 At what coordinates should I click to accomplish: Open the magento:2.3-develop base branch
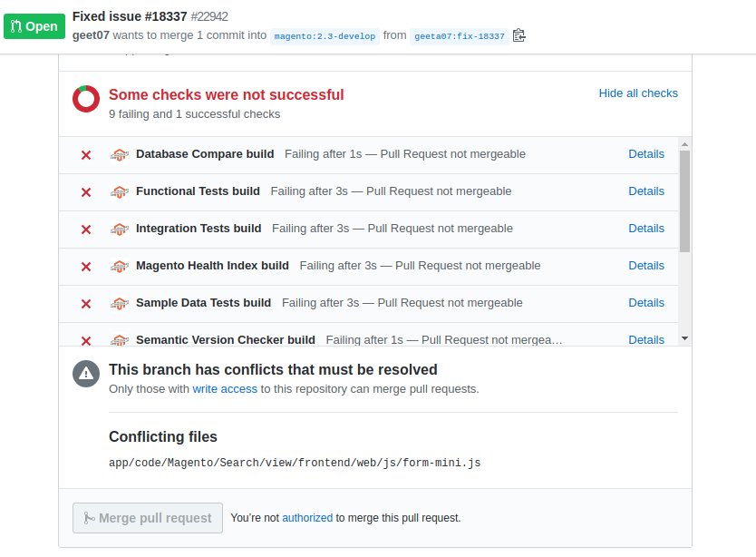click(x=325, y=36)
